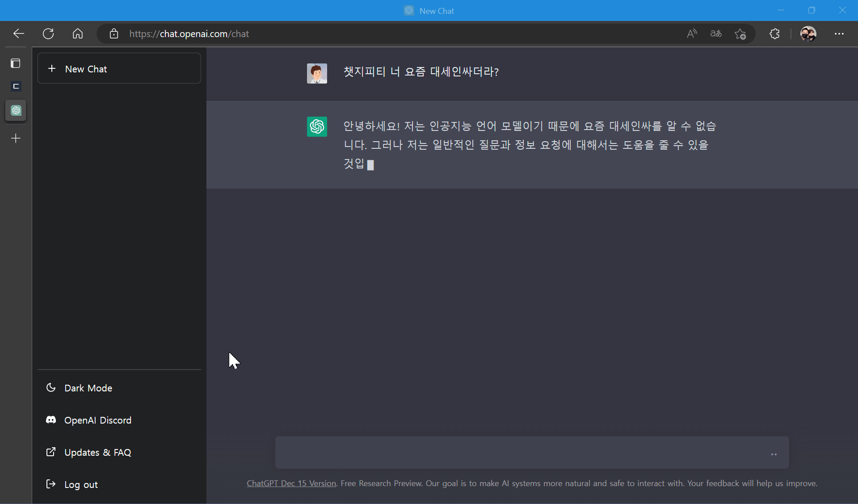Viewport: 858px width, 504px height.
Task: Go to browser home page icon
Action: coord(78,34)
